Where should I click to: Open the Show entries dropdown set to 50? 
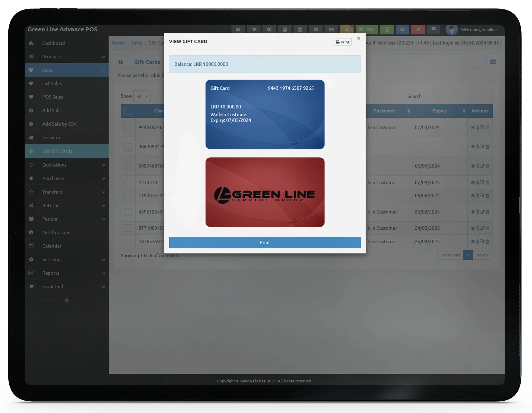[x=142, y=96]
